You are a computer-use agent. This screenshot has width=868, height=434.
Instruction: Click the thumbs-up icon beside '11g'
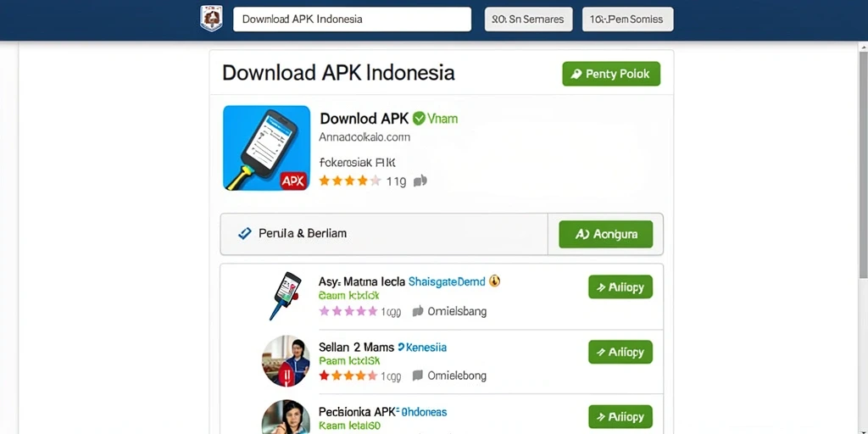point(420,181)
